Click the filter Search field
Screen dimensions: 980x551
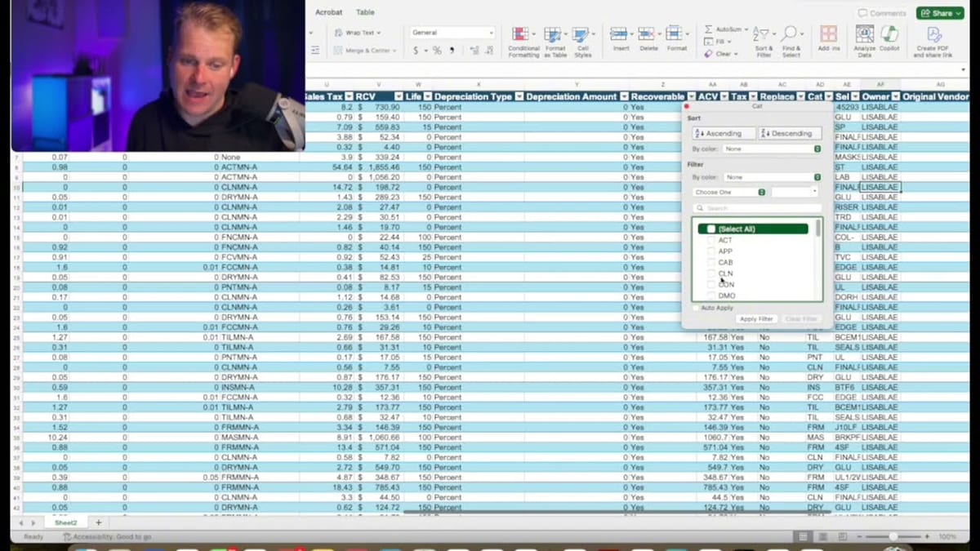pyautogui.click(x=757, y=208)
